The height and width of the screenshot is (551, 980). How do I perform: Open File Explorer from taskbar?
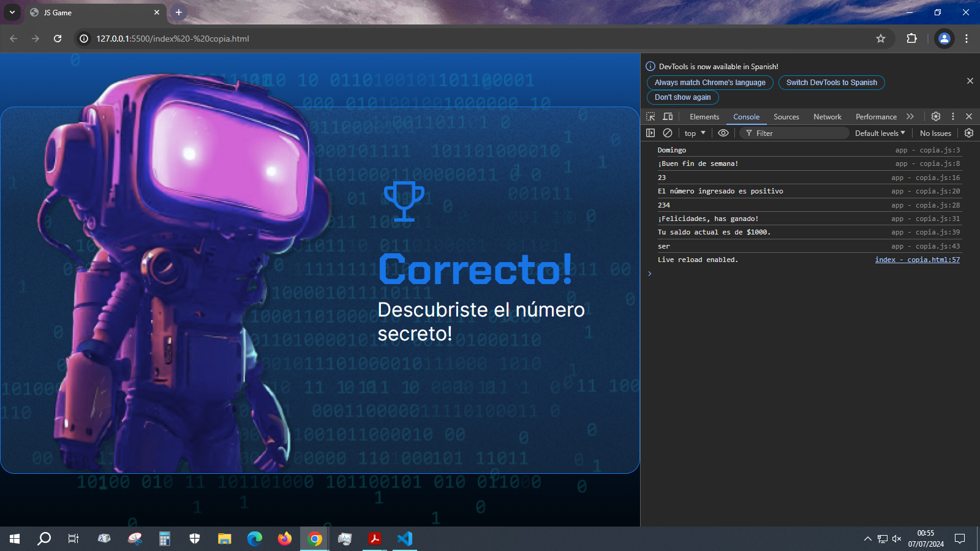click(x=225, y=539)
